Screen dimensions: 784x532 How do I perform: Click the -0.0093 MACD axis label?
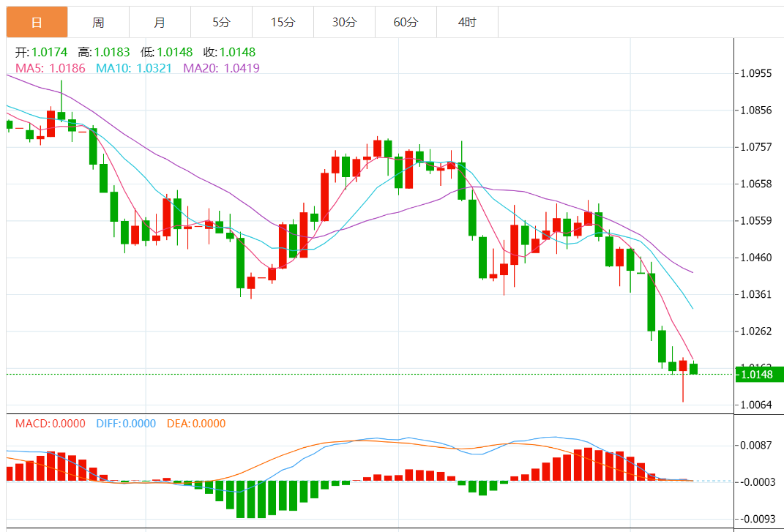pyautogui.click(x=756, y=519)
